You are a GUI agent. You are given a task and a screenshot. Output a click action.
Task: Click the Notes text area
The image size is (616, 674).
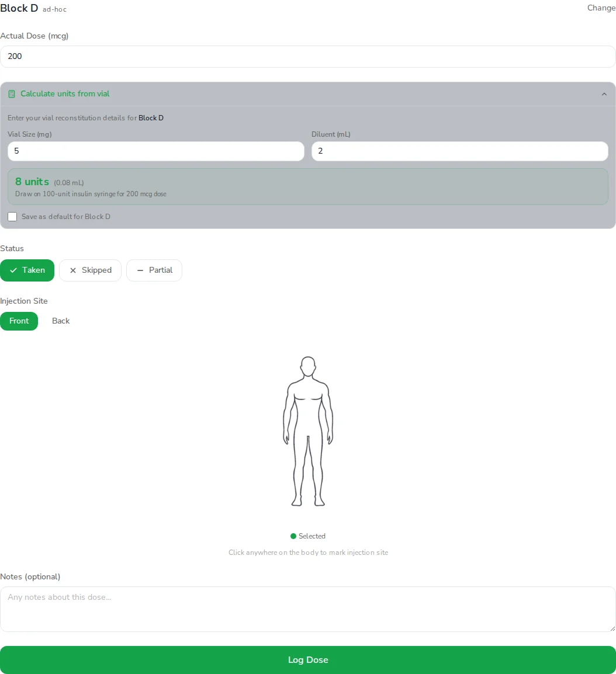[x=308, y=609]
